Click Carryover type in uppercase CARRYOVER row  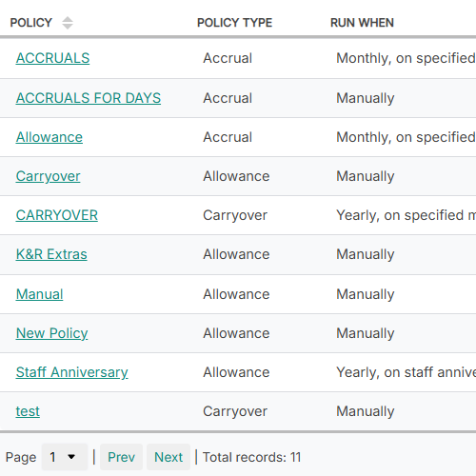tap(235, 215)
